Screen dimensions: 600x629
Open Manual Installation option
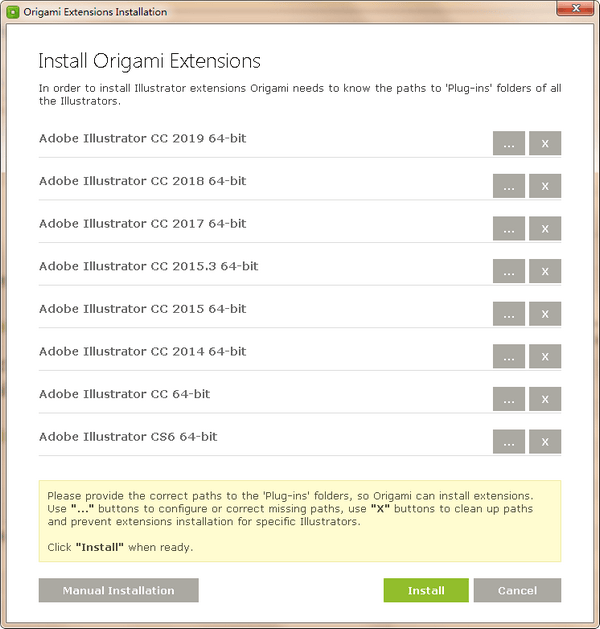click(x=118, y=590)
